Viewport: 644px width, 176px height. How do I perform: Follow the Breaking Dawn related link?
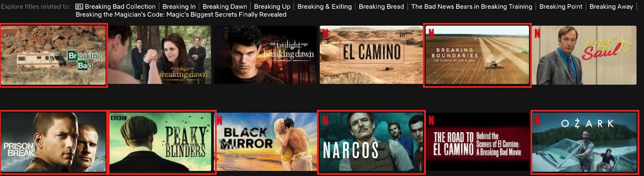click(225, 6)
